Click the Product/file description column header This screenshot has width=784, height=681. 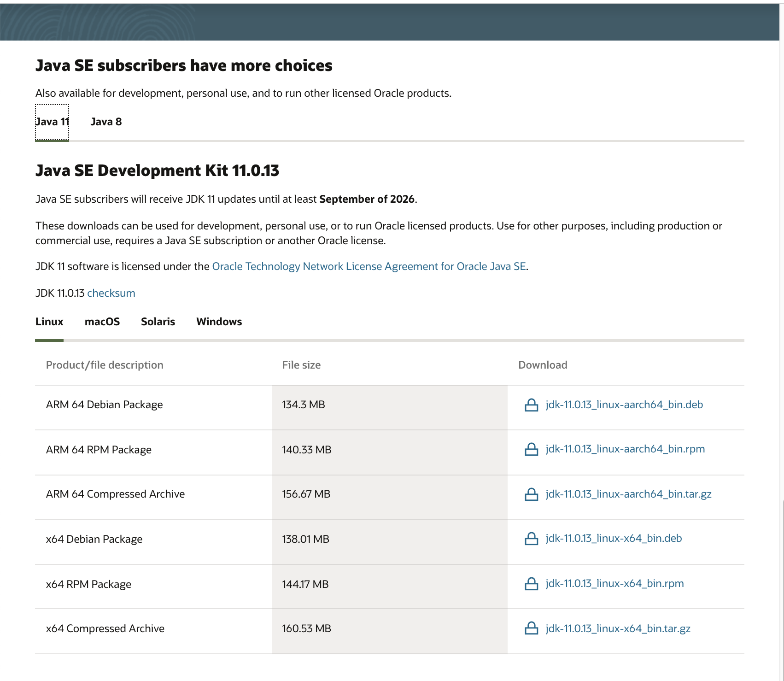[x=105, y=365]
